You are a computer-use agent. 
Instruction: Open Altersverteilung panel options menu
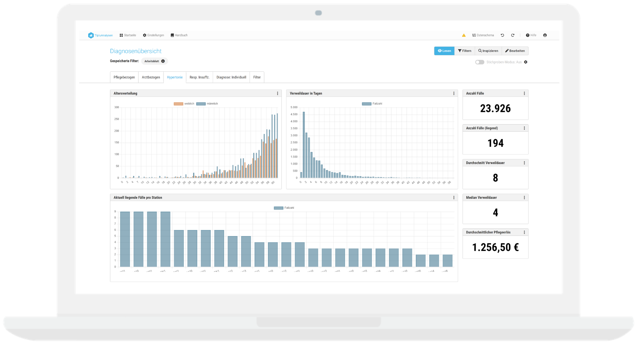[277, 93]
